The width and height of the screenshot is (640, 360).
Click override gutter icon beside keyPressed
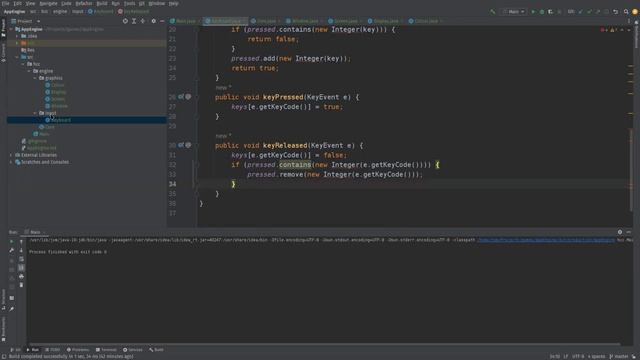181,97
